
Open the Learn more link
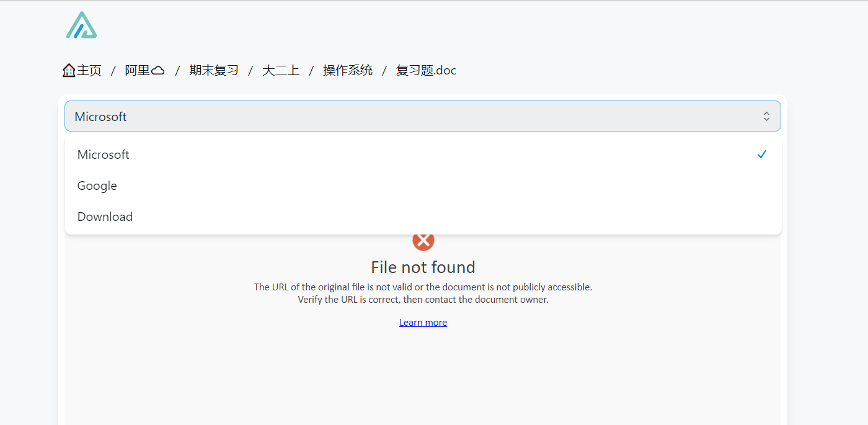coord(423,323)
